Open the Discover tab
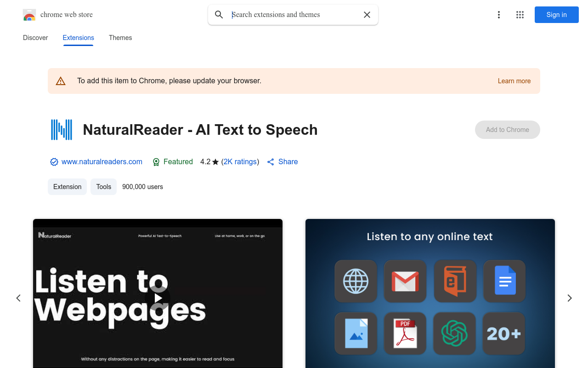588x368 pixels. [35, 38]
